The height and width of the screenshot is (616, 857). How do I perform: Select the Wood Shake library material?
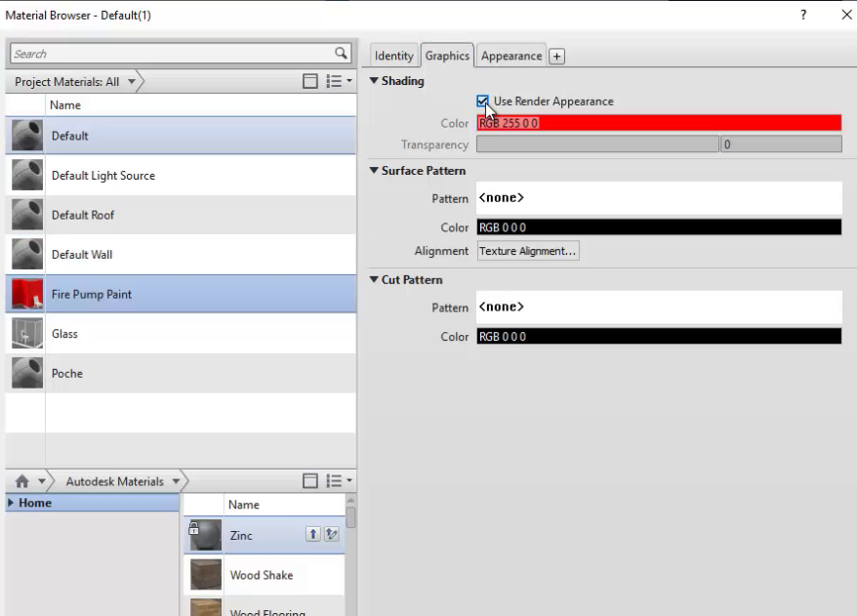click(265, 575)
